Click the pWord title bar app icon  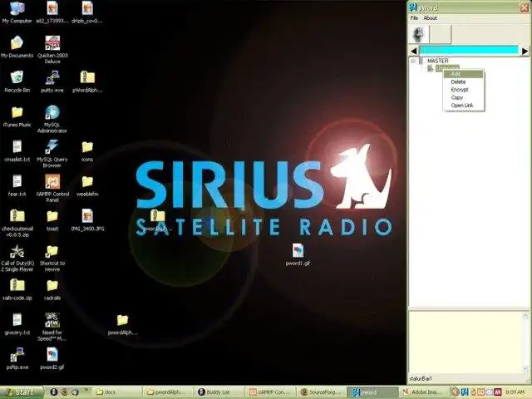413,7
